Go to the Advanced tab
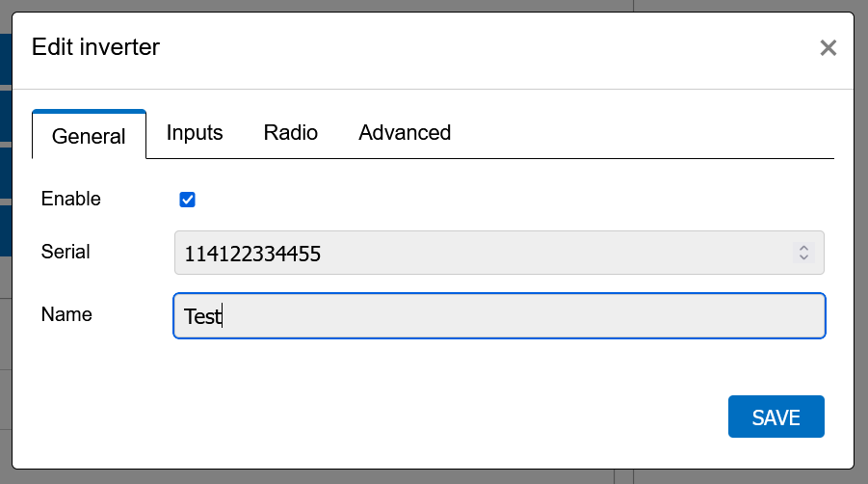The image size is (868, 484). (405, 133)
